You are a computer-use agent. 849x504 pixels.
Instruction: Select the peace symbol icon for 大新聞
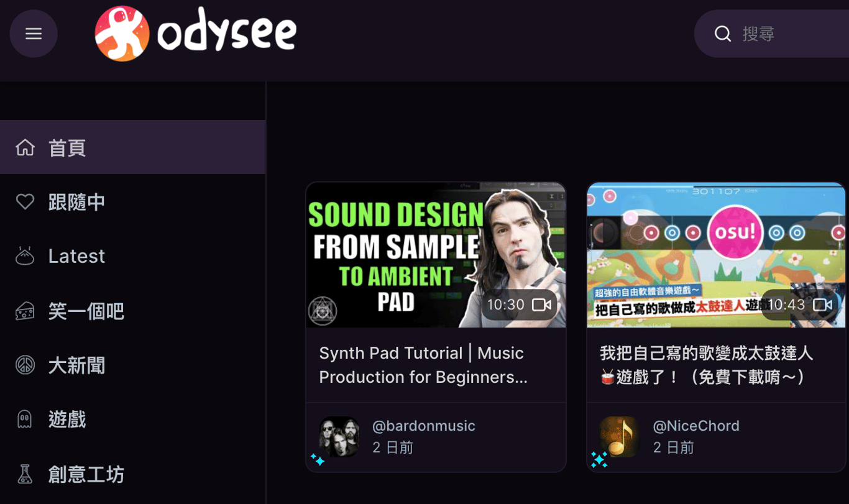tap(25, 365)
